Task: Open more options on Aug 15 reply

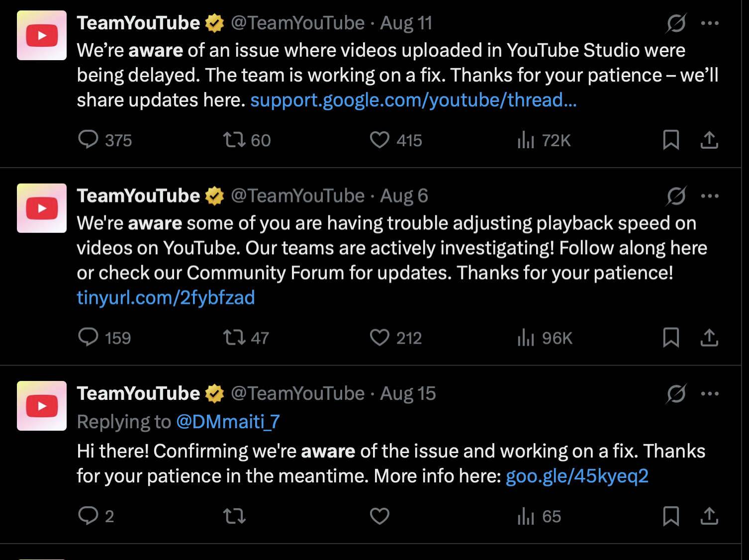Action: (710, 393)
